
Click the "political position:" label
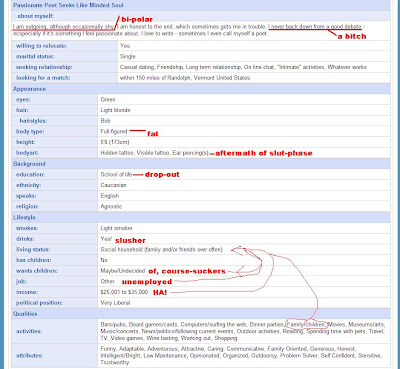[39, 303]
